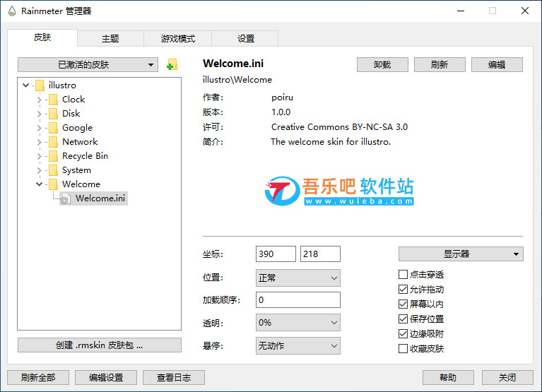The image size is (542, 392).
Task: Click the 刷新全部 button
Action: point(38,377)
